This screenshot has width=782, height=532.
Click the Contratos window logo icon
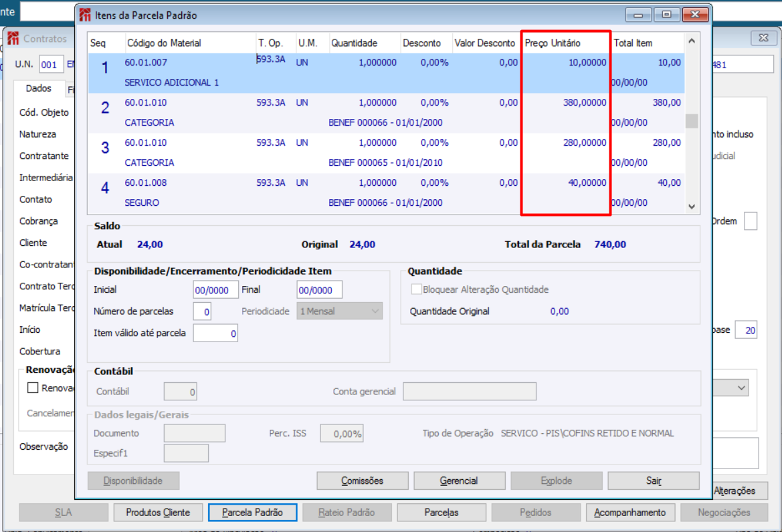pos(13,38)
